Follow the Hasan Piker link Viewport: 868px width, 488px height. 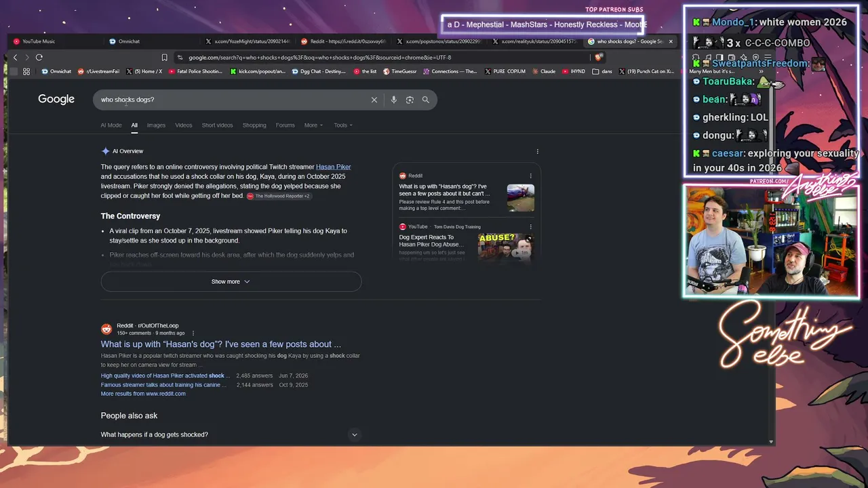[334, 167]
